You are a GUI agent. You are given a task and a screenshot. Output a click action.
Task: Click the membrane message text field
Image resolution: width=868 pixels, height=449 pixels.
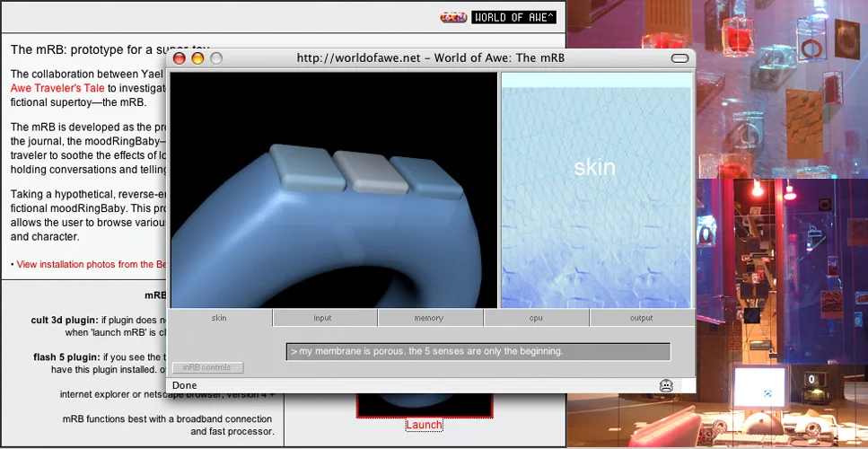click(x=478, y=351)
